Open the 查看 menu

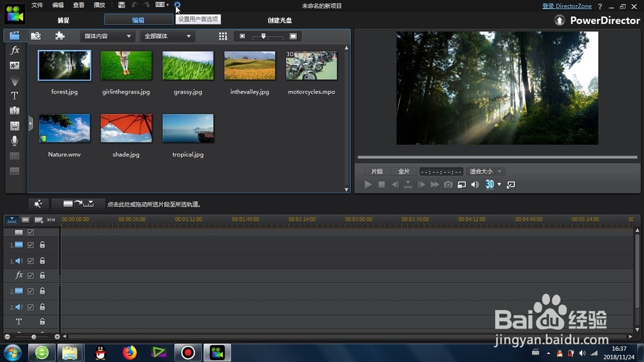point(79,5)
